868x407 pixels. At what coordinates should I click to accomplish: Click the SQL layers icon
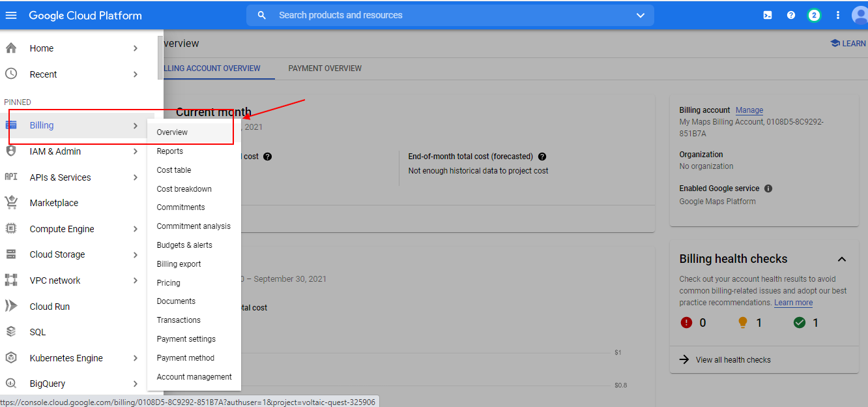(11, 332)
